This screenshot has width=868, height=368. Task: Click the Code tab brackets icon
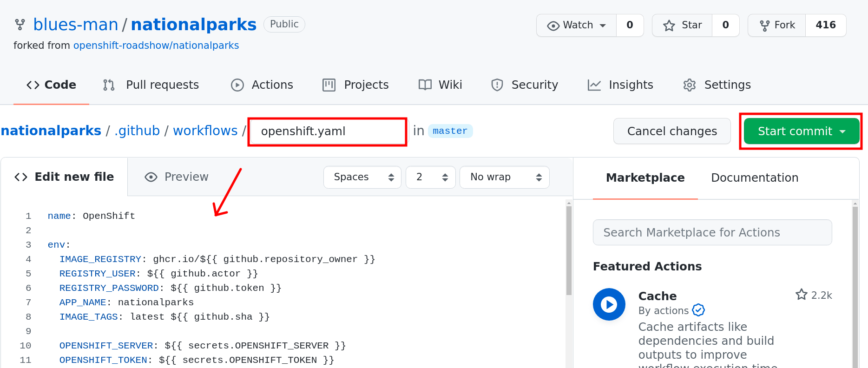click(x=33, y=85)
